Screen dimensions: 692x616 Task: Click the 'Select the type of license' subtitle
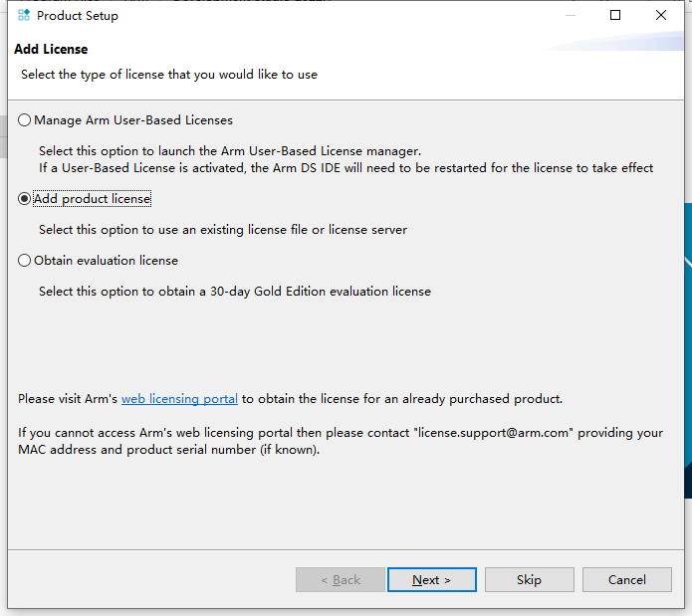pyautogui.click(x=169, y=75)
